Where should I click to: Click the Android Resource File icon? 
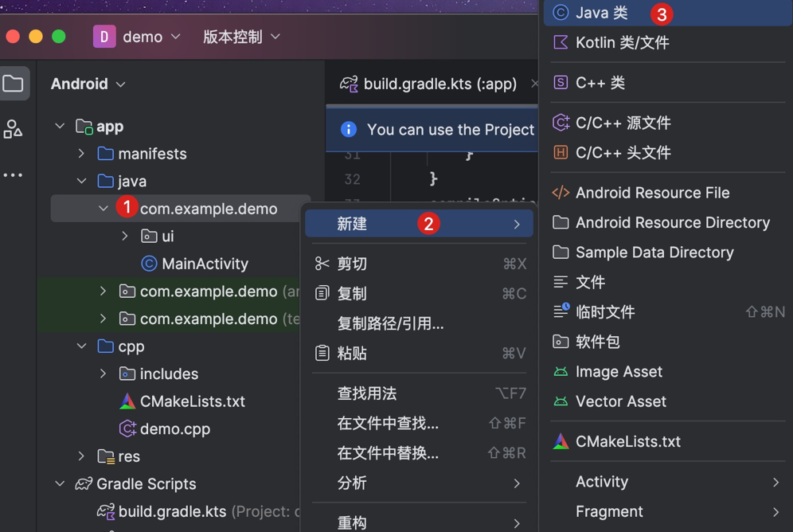[x=561, y=193]
